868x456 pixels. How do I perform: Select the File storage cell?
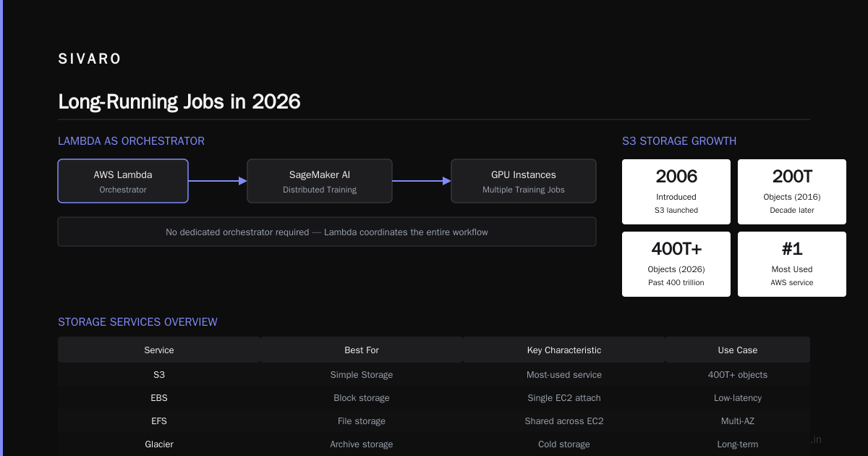click(362, 421)
